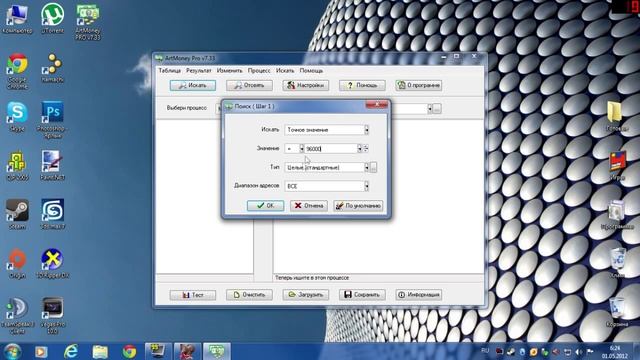This screenshot has width=640, height=360.
Task: Open process selection dropdown arrow in ArtMoney
Action: click(x=429, y=109)
